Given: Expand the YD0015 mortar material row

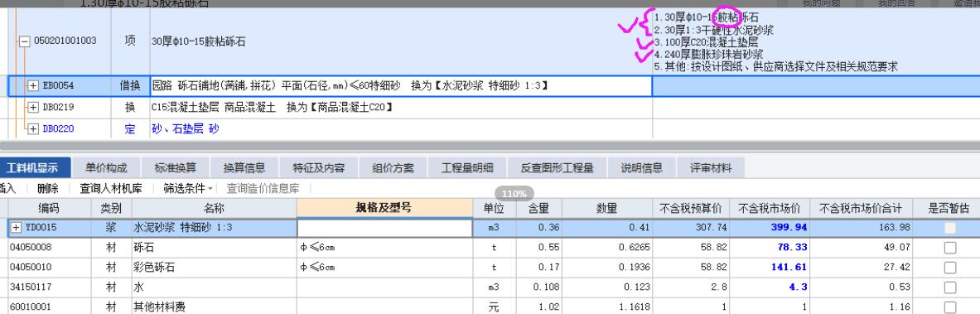Looking at the screenshot, I should point(17,228).
